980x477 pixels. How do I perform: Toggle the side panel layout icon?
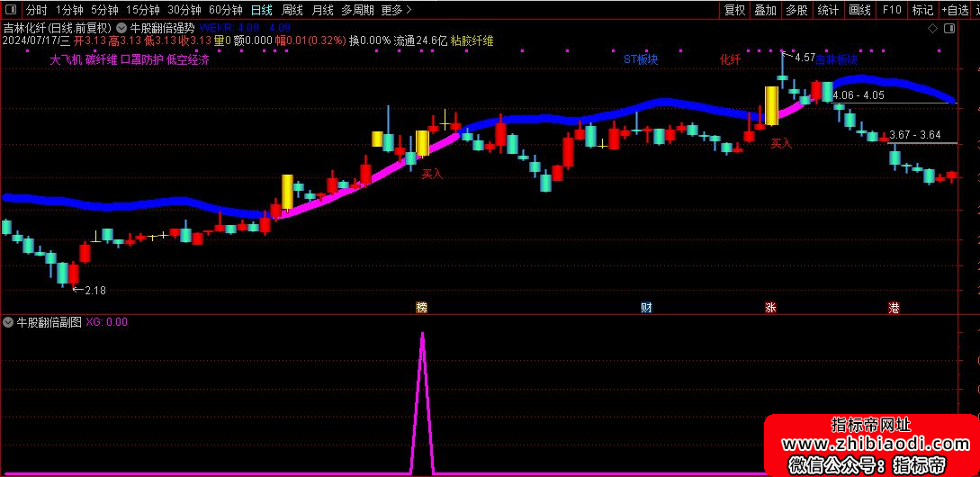point(949,28)
